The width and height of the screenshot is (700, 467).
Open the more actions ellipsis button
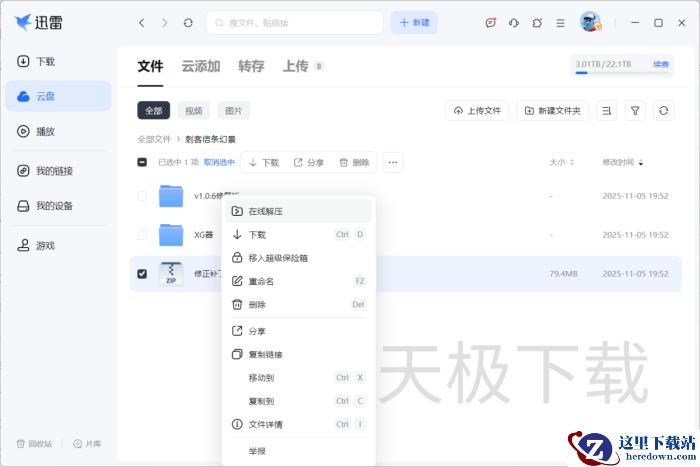[x=393, y=163]
